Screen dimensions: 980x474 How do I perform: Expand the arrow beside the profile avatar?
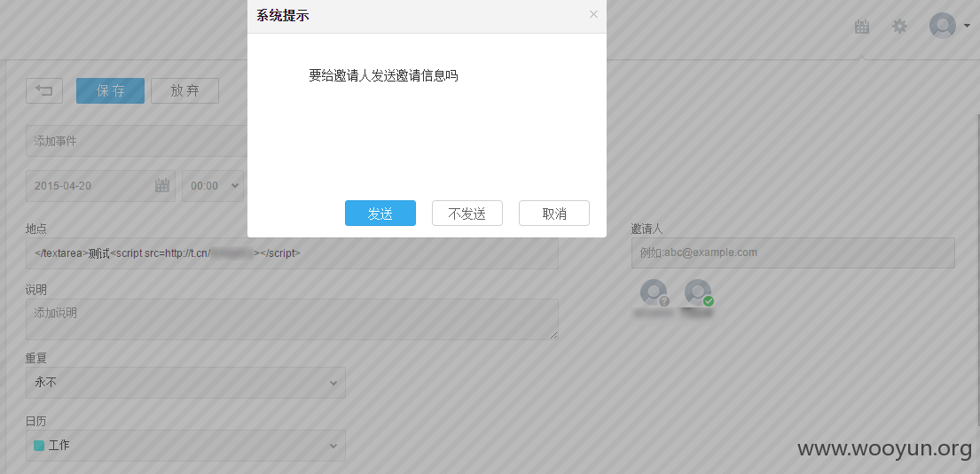967,27
